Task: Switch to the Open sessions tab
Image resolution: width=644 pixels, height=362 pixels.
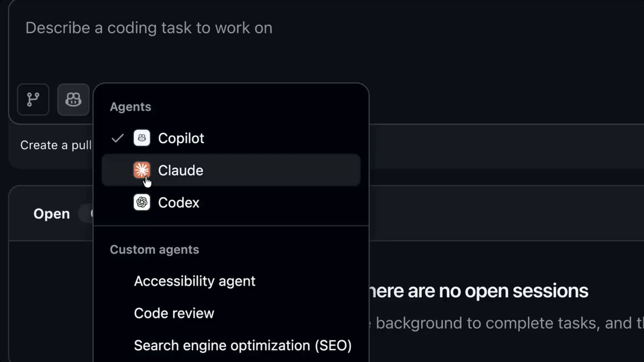Action: (52, 214)
